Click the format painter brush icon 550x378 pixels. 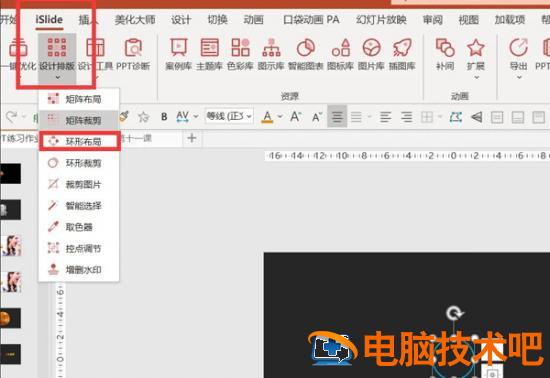tap(125, 116)
